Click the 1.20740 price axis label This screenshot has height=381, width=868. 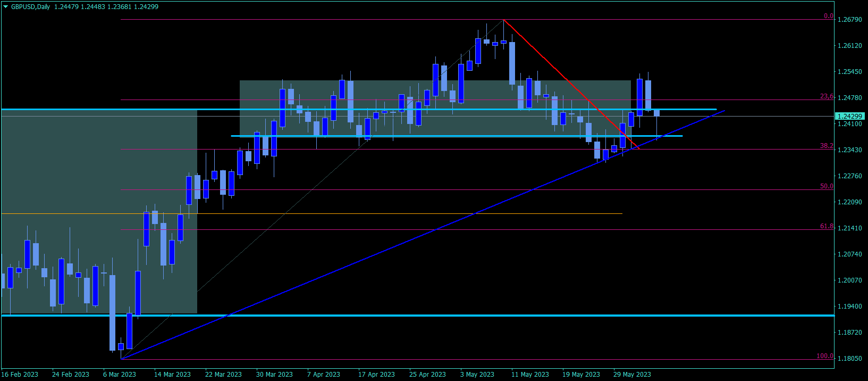850,254
